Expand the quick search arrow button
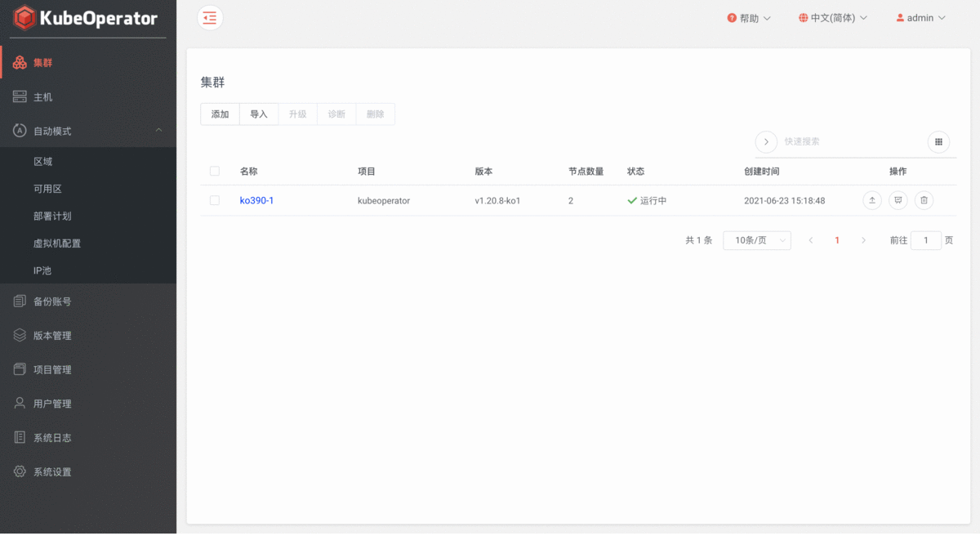 [x=766, y=141]
